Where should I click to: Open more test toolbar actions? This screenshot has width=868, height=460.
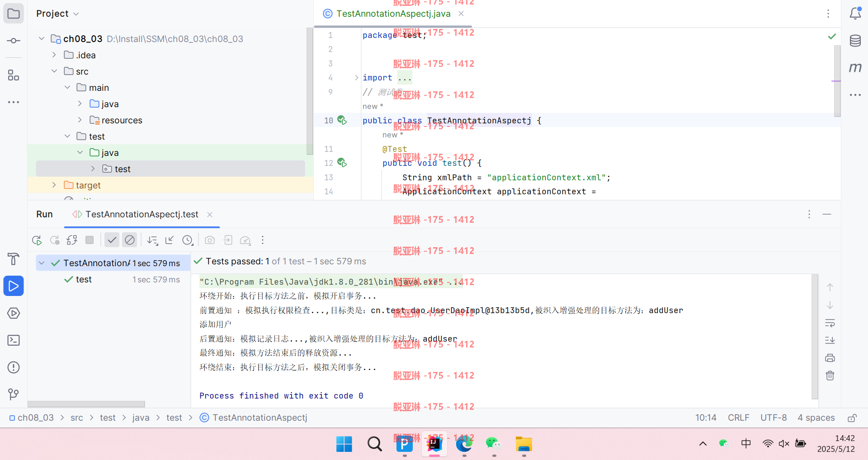click(x=263, y=240)
